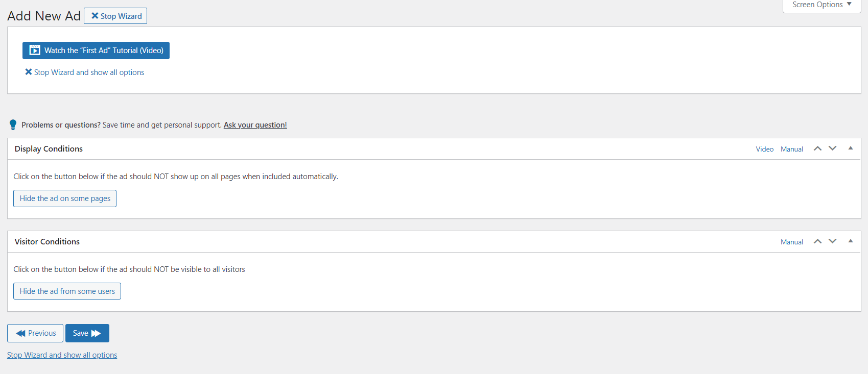Open the Display Conditions Manual link

click(792, 149)
